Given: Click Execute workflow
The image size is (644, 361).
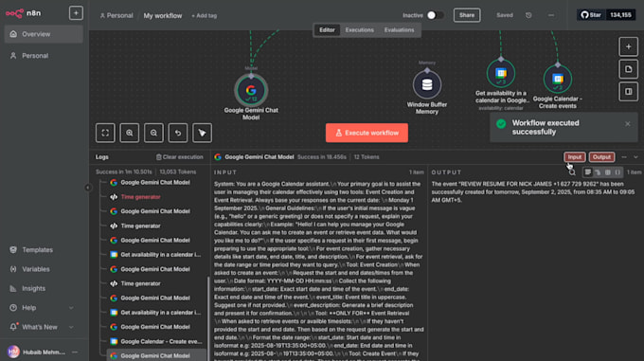Looking at the screenshot, I should 367,133.
